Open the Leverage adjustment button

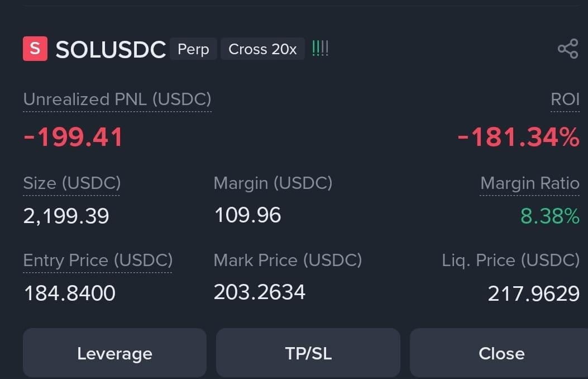click(114, 353)
